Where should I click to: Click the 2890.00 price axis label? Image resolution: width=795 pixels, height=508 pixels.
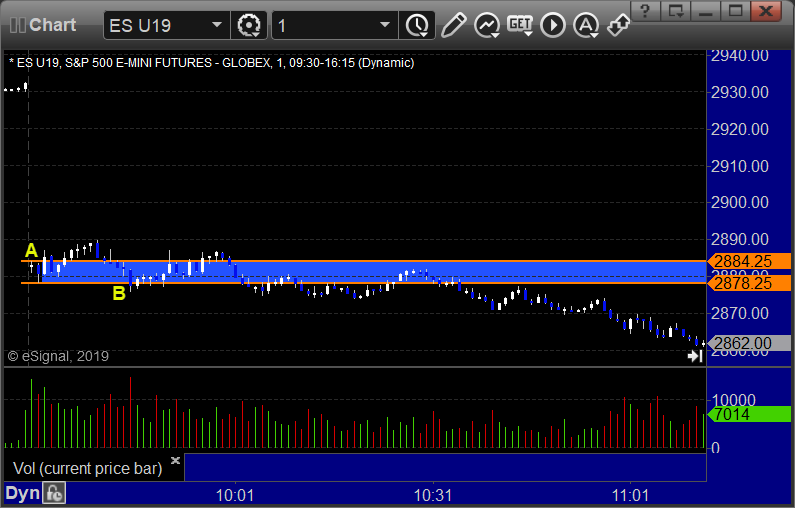[x=740, y=239]
